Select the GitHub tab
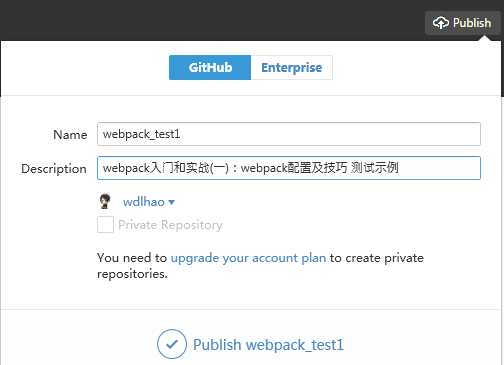Image resolution: width=504 pixels, height=365 pixels. pos(210,68)
